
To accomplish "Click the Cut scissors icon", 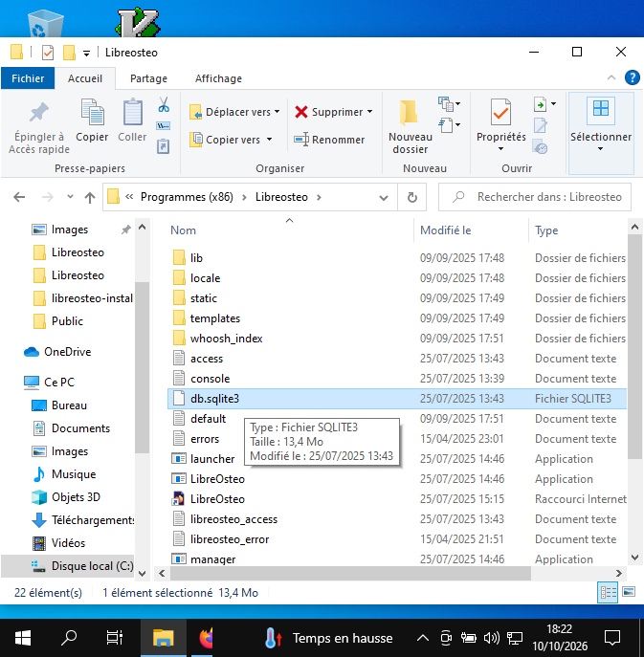I will pos(164,104).
